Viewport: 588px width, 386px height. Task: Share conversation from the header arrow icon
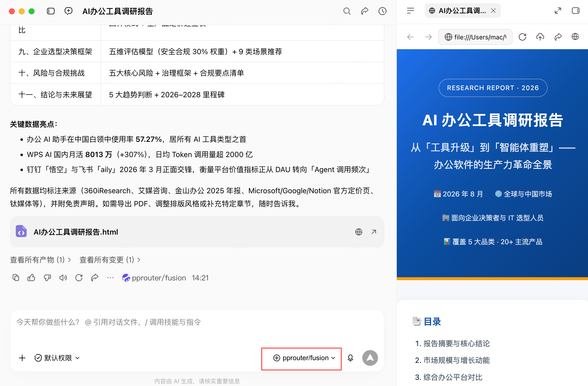click(365, 11)
